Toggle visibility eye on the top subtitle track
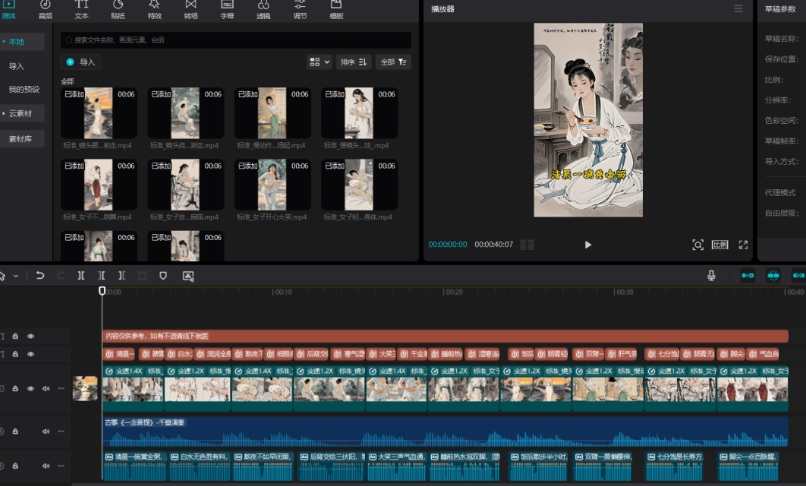This screenshot has height=486, width=806. [31, 337]
